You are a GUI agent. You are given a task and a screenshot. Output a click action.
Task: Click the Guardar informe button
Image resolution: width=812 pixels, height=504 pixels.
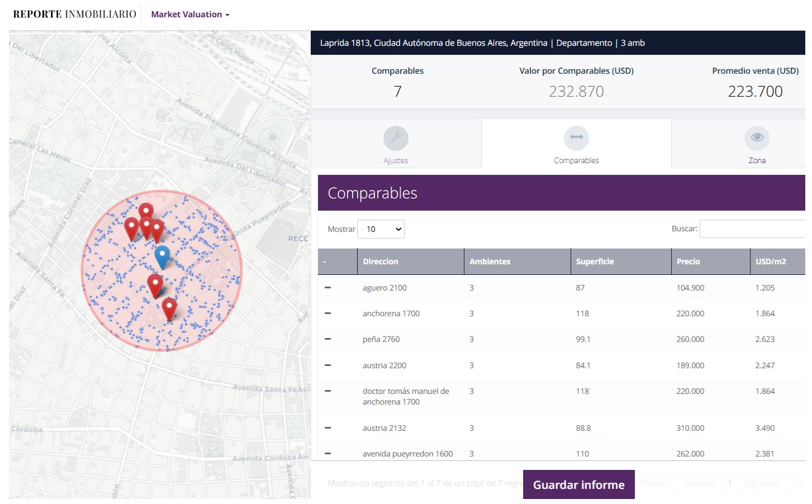point(579,484)
